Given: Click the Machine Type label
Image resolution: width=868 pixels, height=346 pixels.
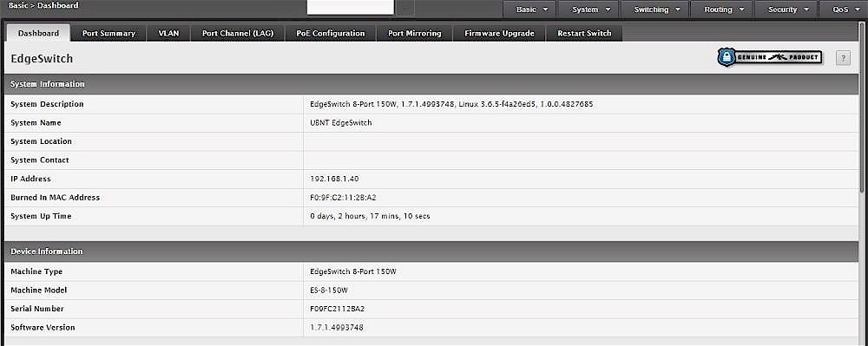Looking at the screenshot, I should tap(36, 272).
